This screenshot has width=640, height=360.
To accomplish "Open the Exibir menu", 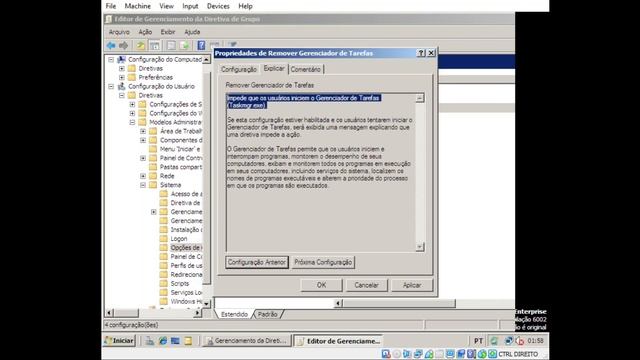I will tap(168, 32).
